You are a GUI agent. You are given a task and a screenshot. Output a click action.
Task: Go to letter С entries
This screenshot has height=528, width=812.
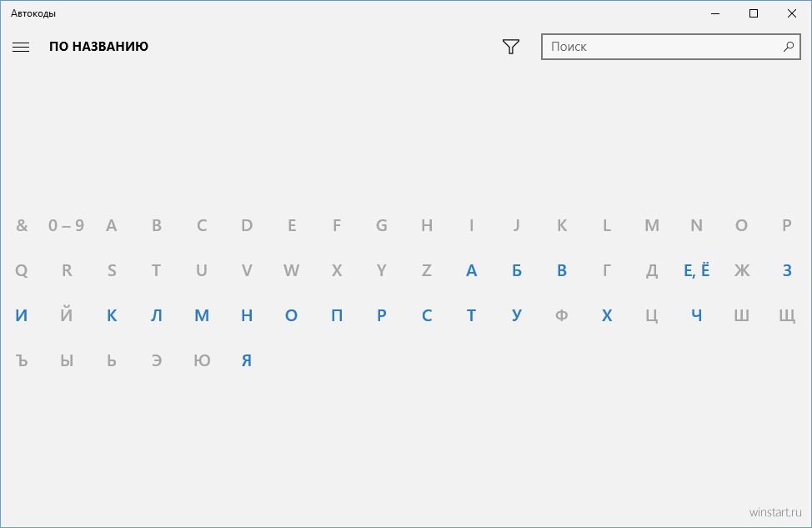[427, 315]
